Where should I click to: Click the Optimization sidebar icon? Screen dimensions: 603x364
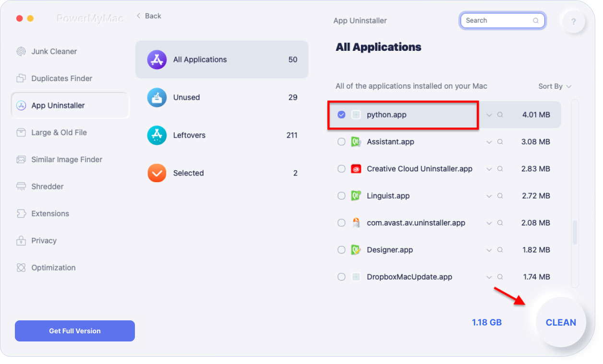21,268
